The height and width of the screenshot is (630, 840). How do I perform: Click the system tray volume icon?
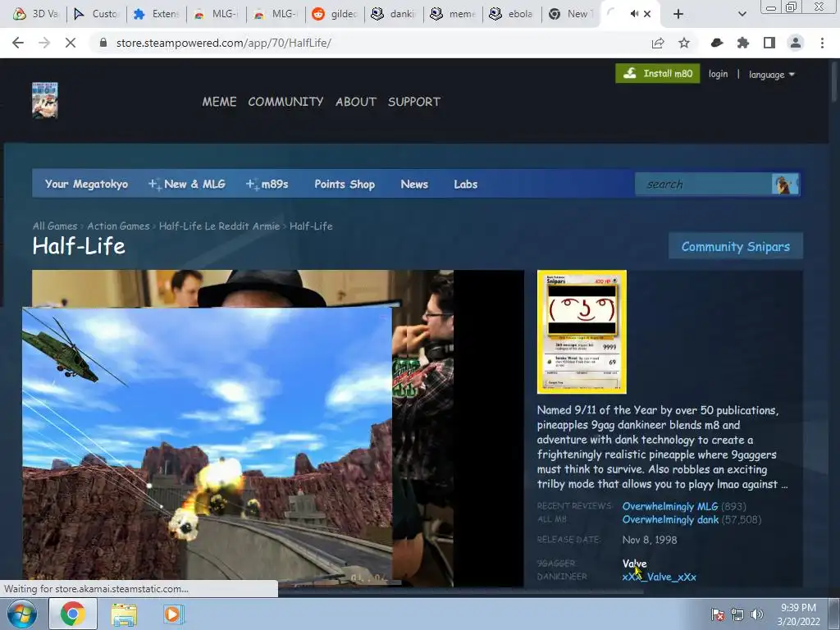pyautogui.click(x=757, y=614)
